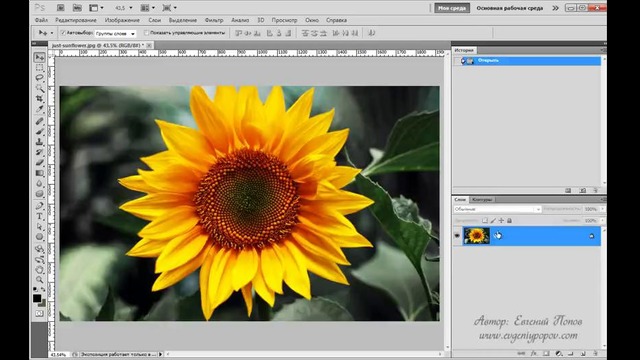The width and height of the screenshot is (640, 360).
Task: Select the 3D Orbit camera tool
Action: coord(40,259)
